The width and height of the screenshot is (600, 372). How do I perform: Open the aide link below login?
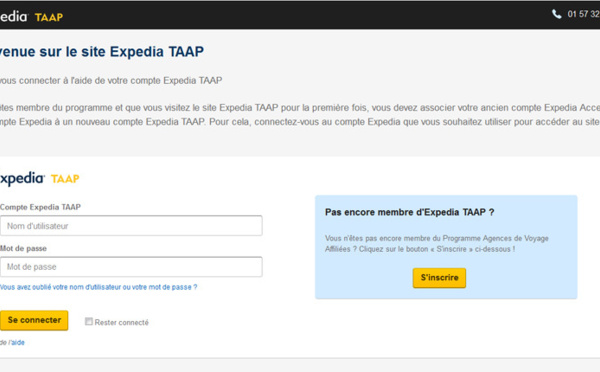[18, 343]
